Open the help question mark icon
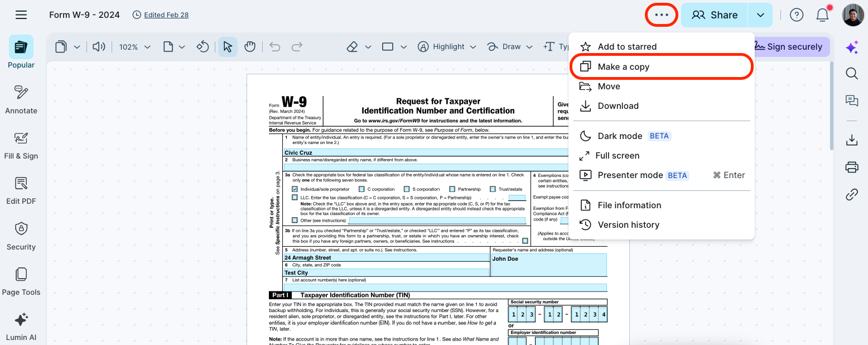Viewport: 868px width, 345px height. pos(797,15)
